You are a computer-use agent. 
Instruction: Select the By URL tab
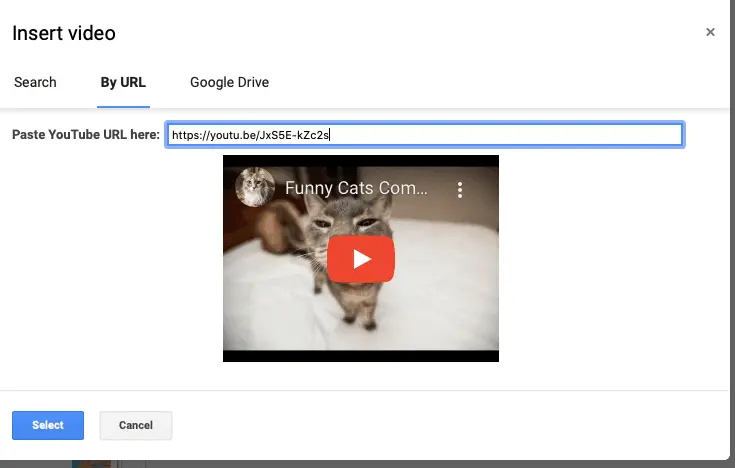(123, 83)
